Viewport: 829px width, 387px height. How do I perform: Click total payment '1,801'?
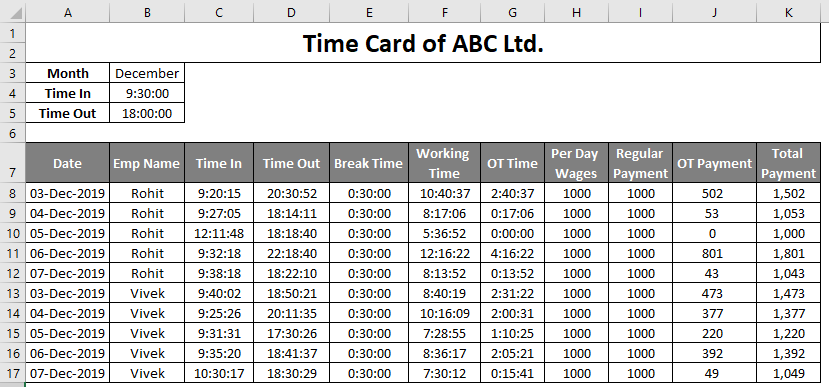point(788,253)
